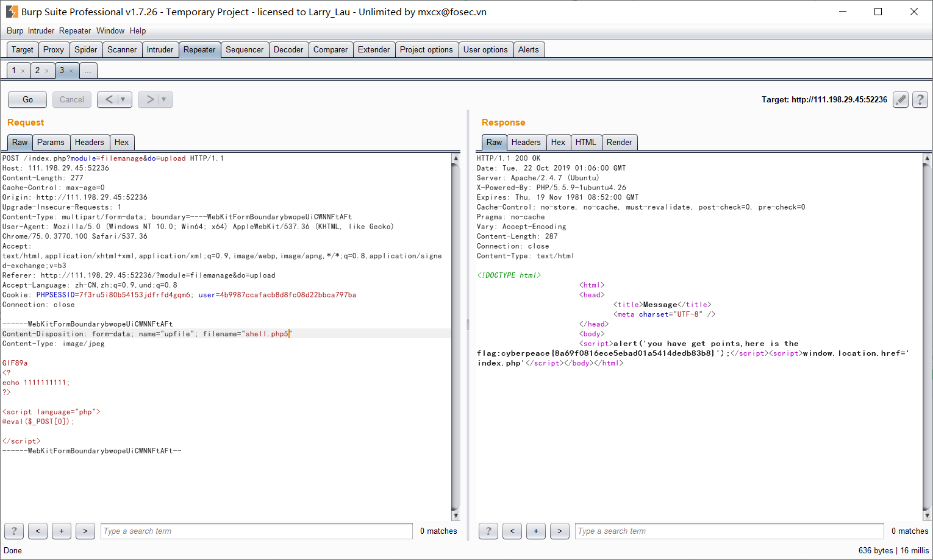Go forward in request history

coord(149,99)
